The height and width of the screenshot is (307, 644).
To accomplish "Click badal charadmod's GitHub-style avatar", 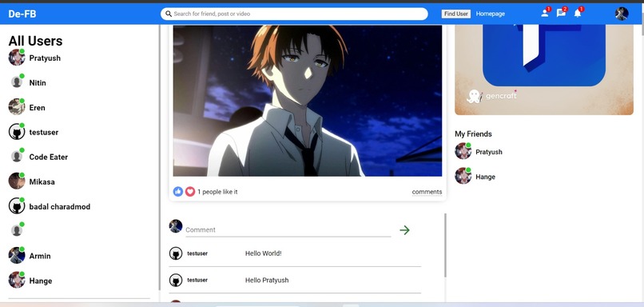I will point(17,206).
